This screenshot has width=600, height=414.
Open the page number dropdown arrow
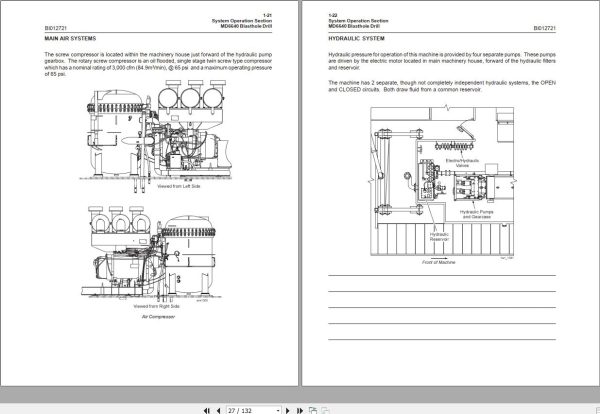278,411
